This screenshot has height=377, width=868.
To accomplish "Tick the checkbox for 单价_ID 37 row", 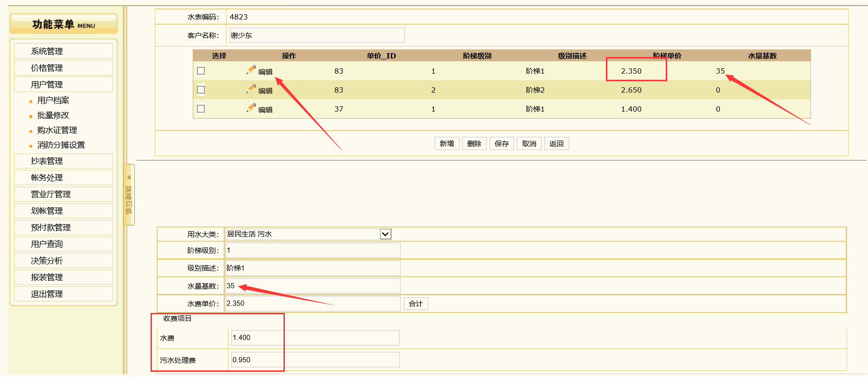I will click(201, 109).
